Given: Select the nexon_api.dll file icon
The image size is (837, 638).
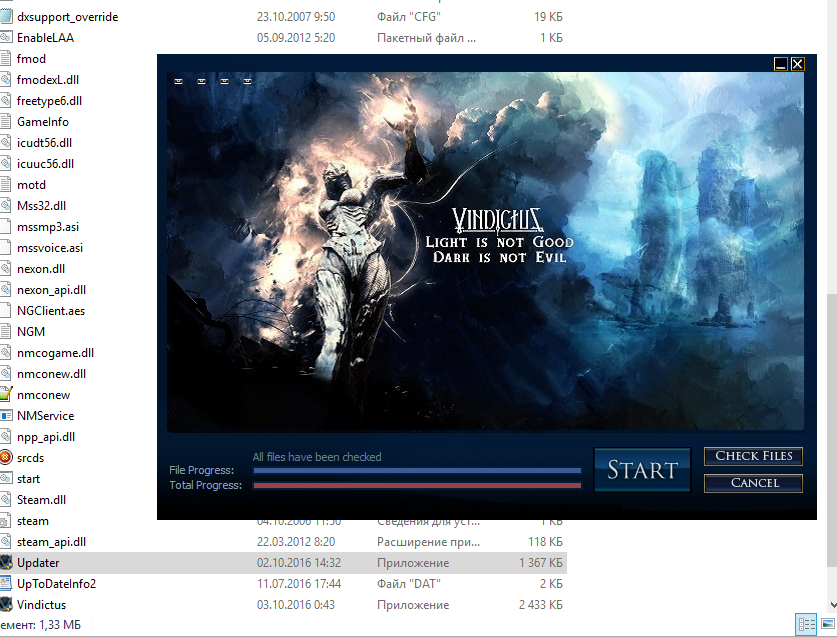Looking at the screenshot, I should click(6, 289).
